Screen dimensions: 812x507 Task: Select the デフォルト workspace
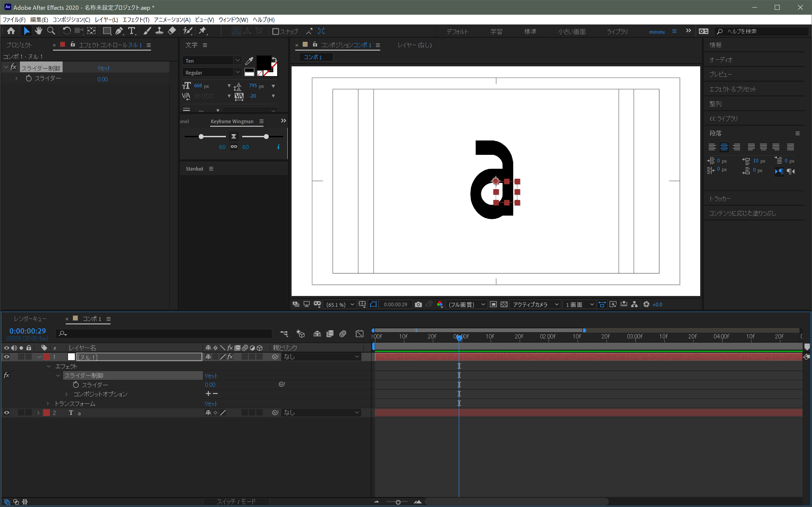tap(457, 31)
